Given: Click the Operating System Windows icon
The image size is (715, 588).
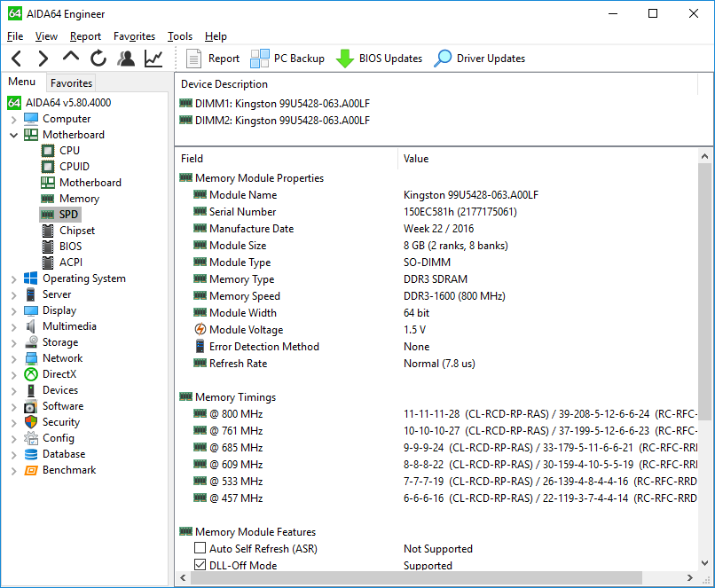Looking at the screenshot, I should 30,278.
